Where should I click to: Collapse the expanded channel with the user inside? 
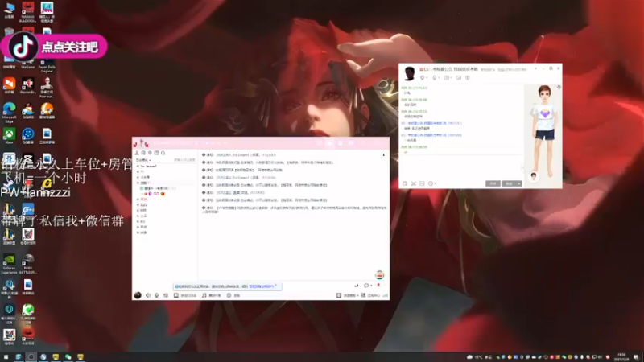pyautogui.click(x=138, y=183)
